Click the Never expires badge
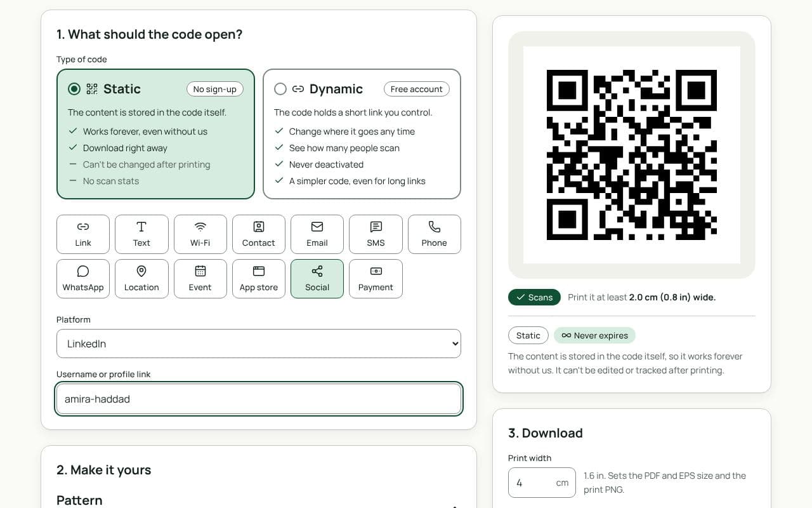This screenshot has width=812, height=508. tap(594, 335)
